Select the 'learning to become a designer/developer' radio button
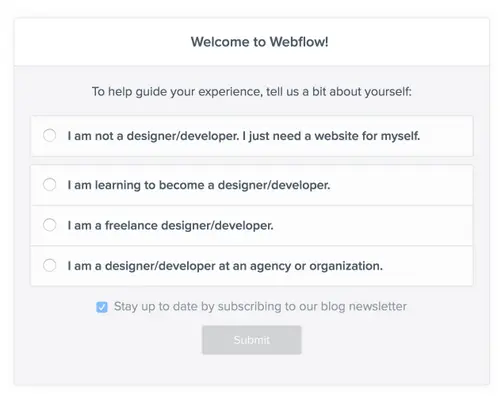This screenshot has height=401, width=500. pos(50,185)
